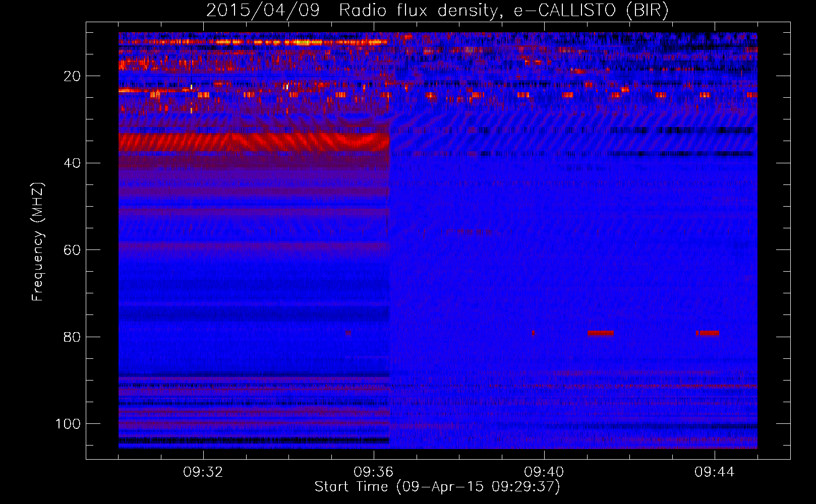Click the '09:32' time tick label
Screen dimensions: 816x504
(x=203, y=472)
